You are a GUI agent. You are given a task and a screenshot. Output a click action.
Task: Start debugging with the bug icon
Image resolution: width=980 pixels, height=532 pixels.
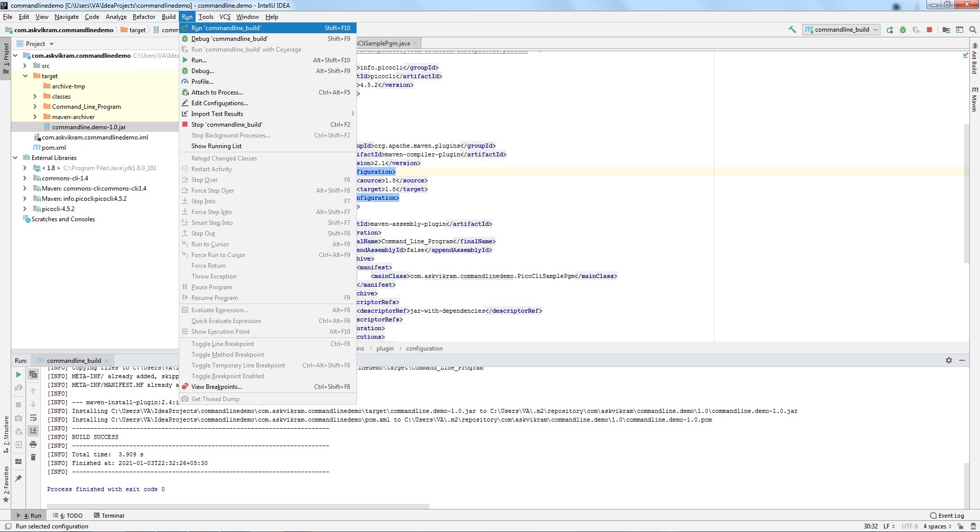pos(903,30)
